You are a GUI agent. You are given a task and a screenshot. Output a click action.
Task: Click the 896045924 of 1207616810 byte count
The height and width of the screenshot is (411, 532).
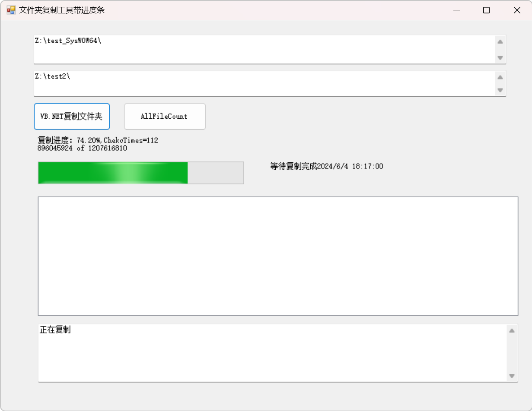coord(83,148)
